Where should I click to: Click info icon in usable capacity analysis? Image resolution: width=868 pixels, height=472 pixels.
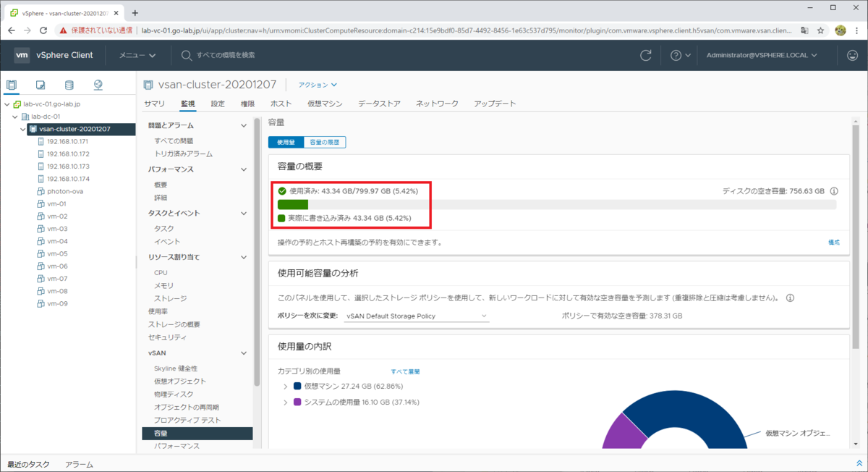tap(790, 298)
